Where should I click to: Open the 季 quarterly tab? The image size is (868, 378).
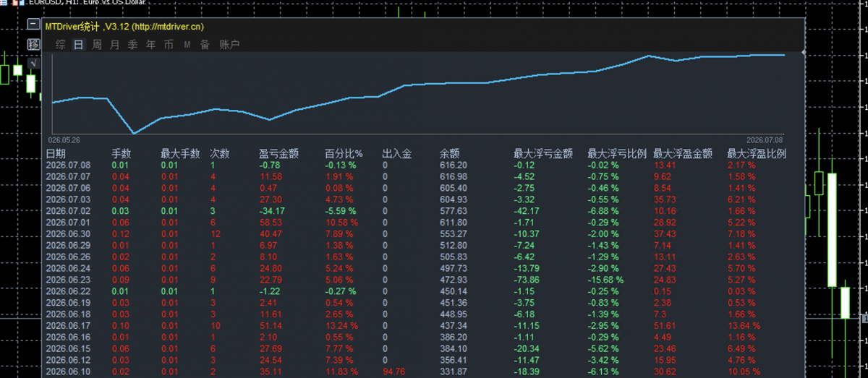[x=132, y=45]
